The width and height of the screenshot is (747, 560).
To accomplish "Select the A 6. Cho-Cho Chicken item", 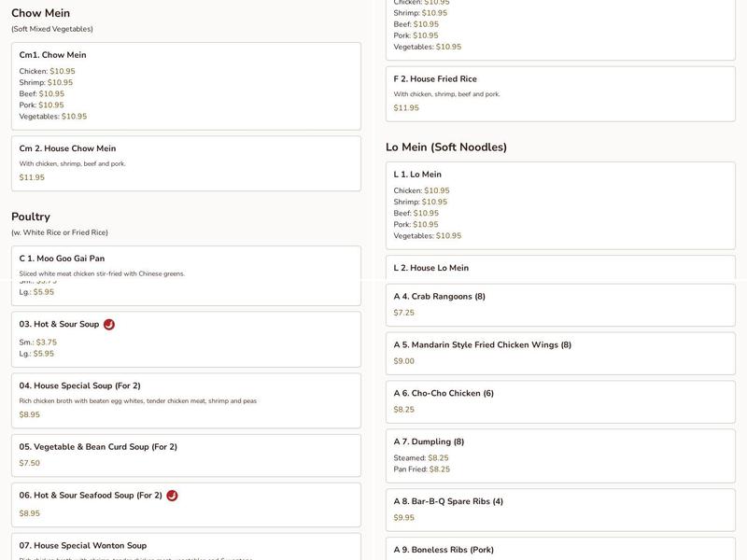I will click(560, 401).
